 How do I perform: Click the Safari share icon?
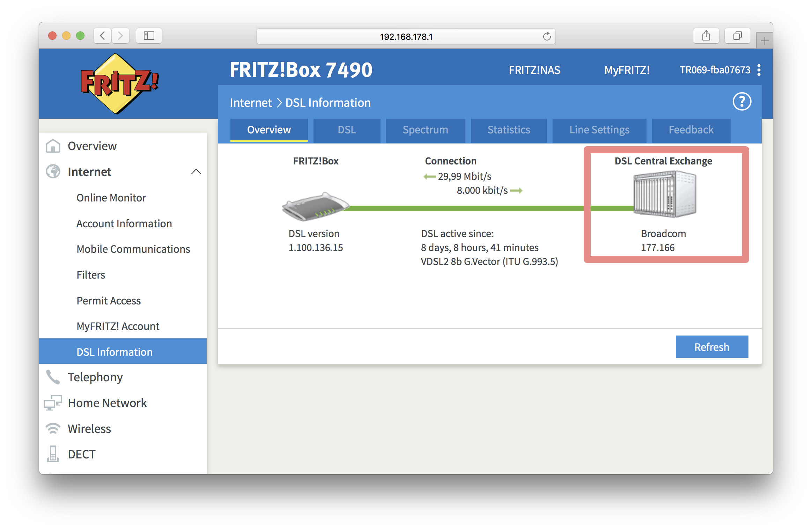706,35
